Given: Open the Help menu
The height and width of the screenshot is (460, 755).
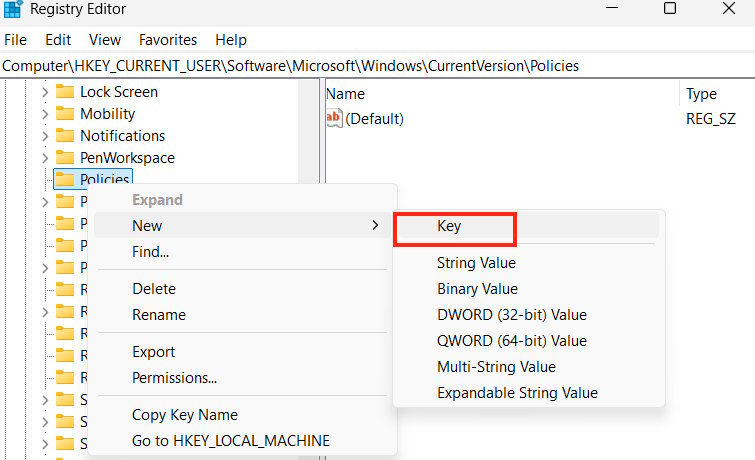Looking at the screenshot, I should pos(231,39).
